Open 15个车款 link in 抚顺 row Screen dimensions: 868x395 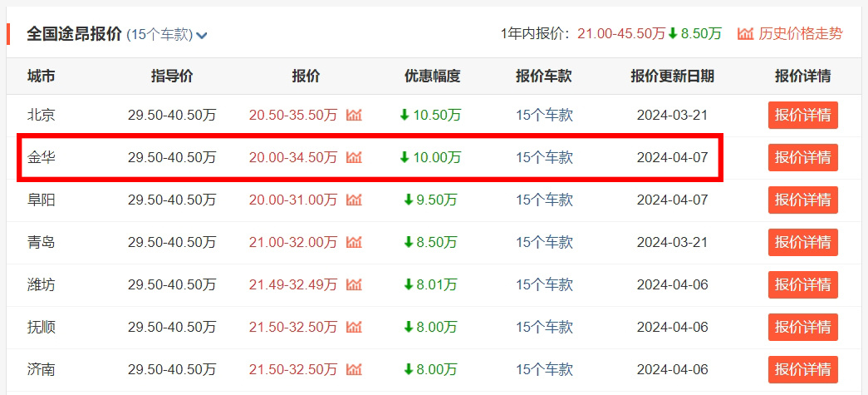(x=544, y=327)
